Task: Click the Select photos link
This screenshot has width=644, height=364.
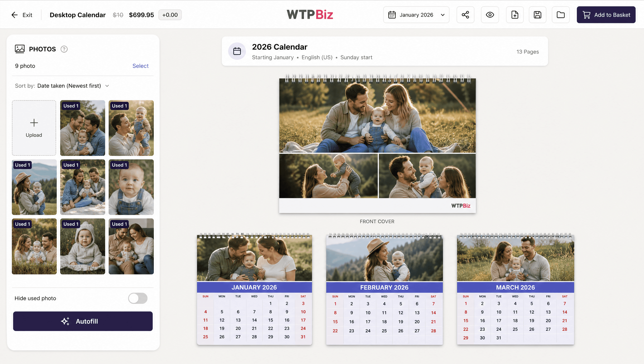Action: point(140,66)
